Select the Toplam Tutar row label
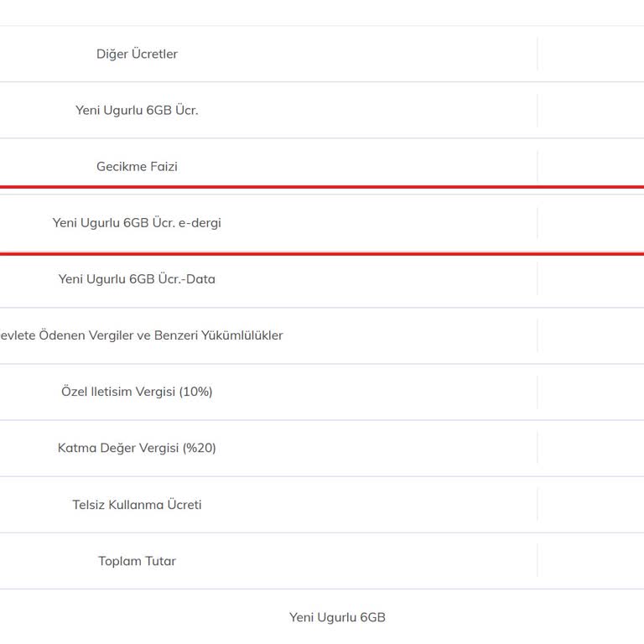Screen dimensions: 644x644 coord(137,561)
